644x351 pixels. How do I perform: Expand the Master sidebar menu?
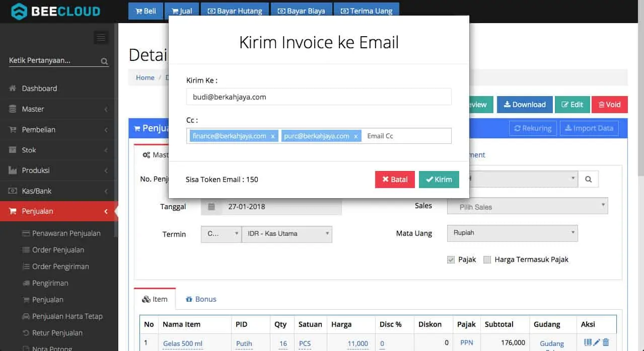(x=106, y=109)
